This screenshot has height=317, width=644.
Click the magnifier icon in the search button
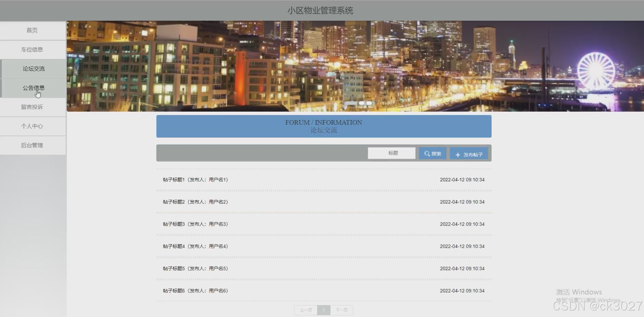coord(427,154)
